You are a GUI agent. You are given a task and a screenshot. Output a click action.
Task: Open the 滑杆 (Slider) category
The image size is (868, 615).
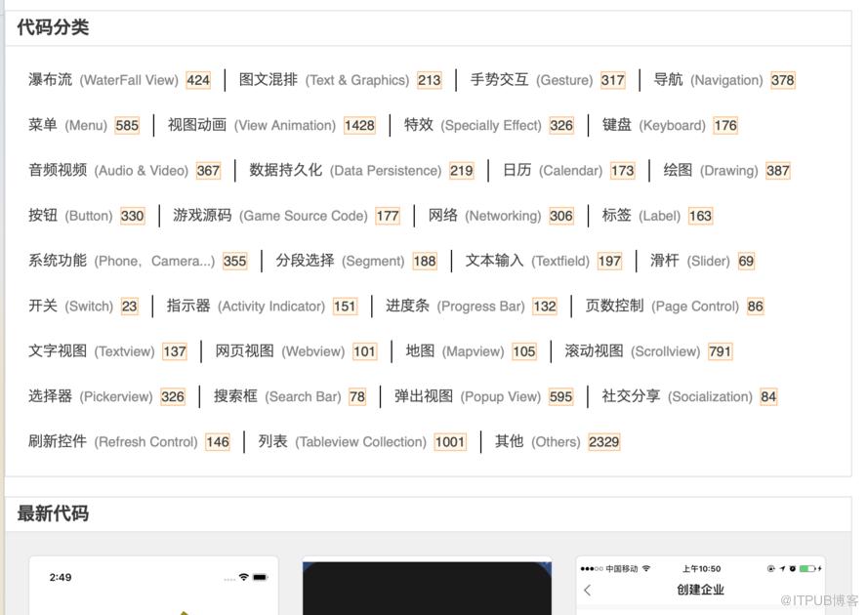click(689, 261)
